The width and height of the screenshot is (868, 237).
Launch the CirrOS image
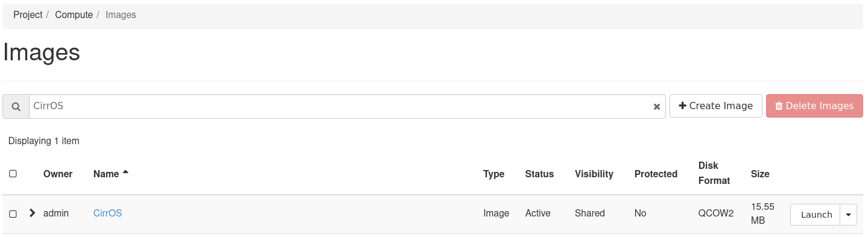(x=816, y=215)
